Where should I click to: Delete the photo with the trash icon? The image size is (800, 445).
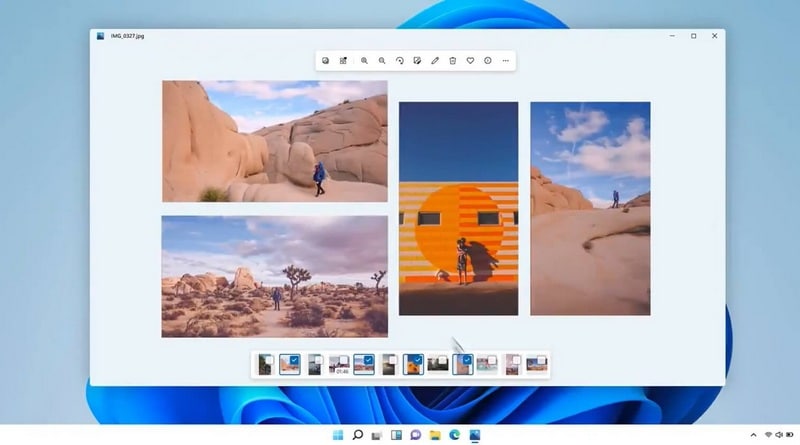pyautogui.click(x=453, y=61)
